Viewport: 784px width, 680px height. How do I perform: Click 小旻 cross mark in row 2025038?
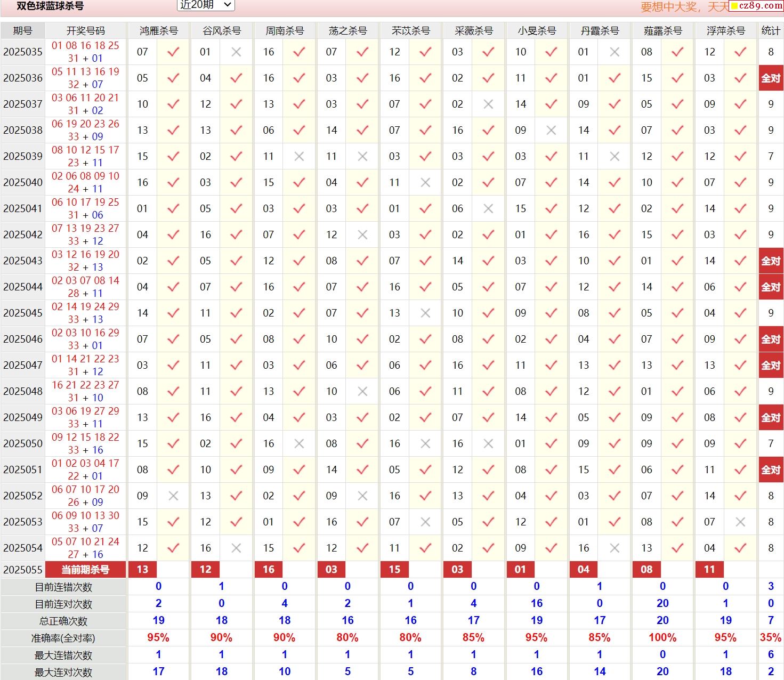[551, 131]
